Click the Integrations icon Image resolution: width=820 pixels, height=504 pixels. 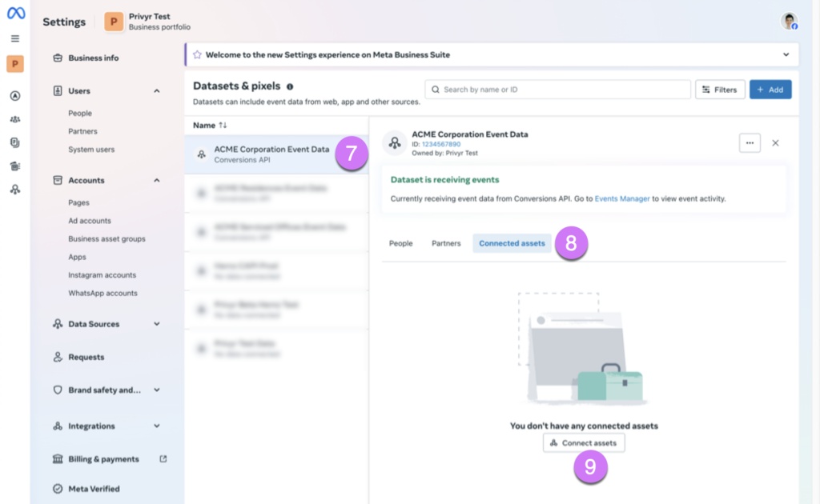tap(58, 426)
